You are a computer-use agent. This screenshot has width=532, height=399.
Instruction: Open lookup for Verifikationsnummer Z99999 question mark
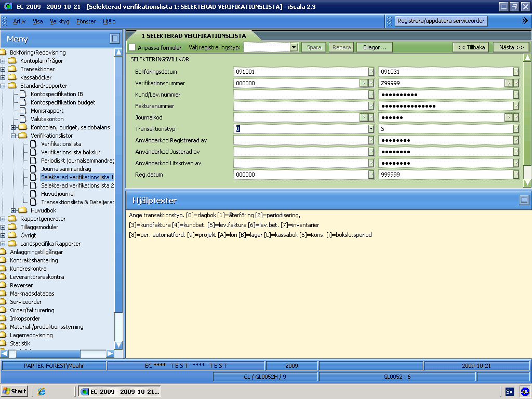pos(508,83)
